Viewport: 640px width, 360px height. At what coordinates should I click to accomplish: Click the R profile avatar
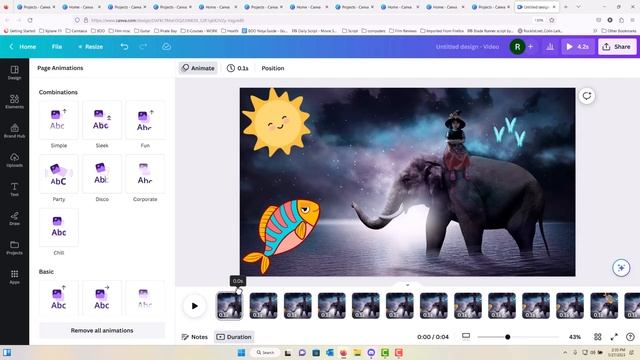(517, 47)
